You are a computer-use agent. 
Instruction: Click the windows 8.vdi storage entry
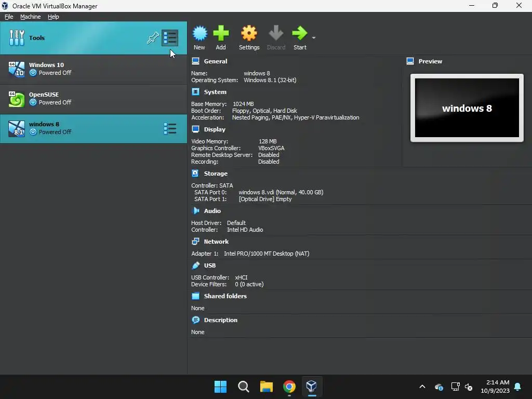[281, 192]
